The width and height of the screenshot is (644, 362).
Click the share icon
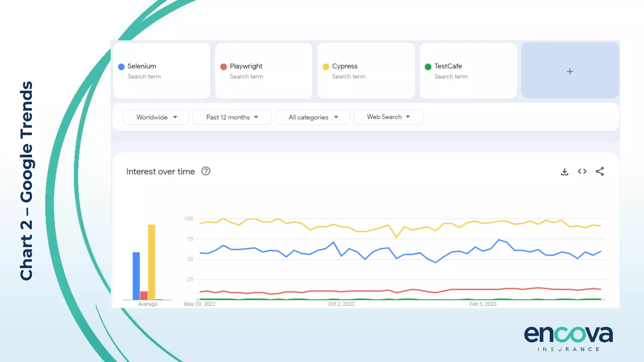point(600,171)
